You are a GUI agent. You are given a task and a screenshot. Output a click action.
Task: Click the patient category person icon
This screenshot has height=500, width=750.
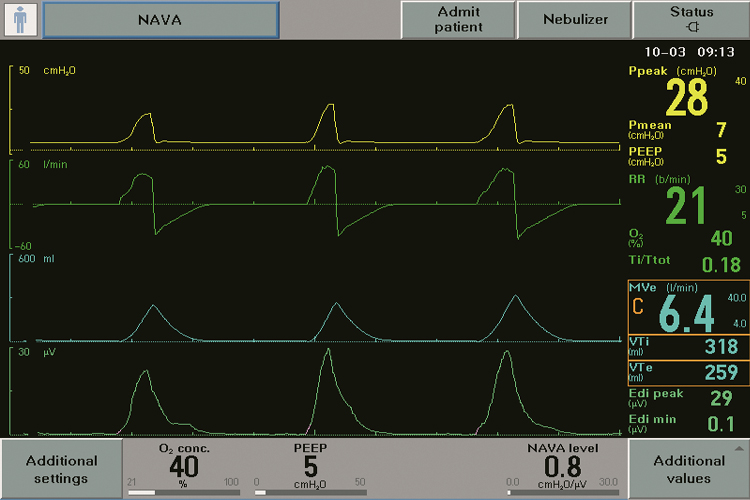click(20, 19)
